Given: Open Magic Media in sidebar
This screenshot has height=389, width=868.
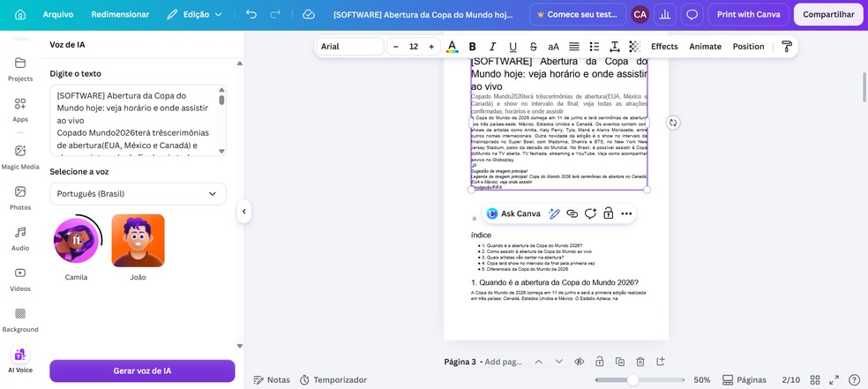Looking at the screenshot, I should pos(20,157).
